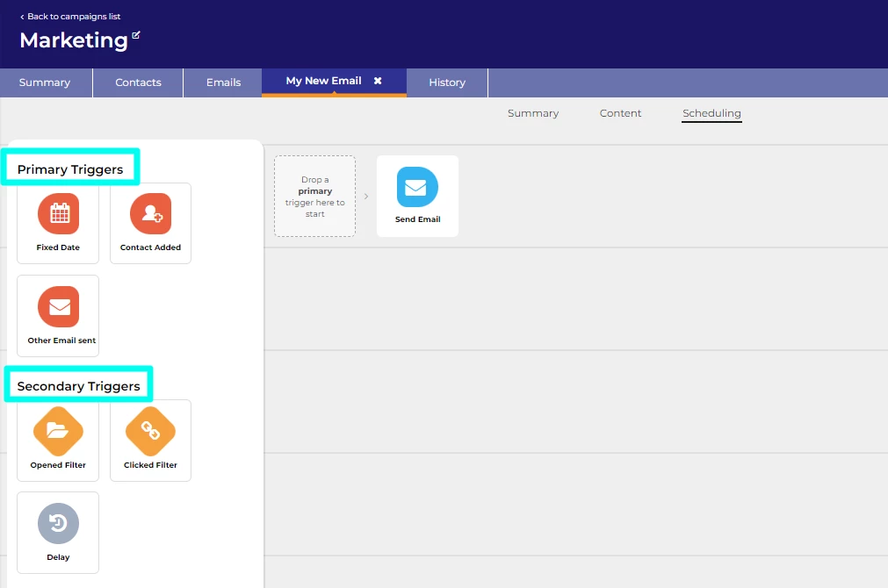Click the Contact Added label text
This screenshot has width=888, height=588.
click(150, 247)
